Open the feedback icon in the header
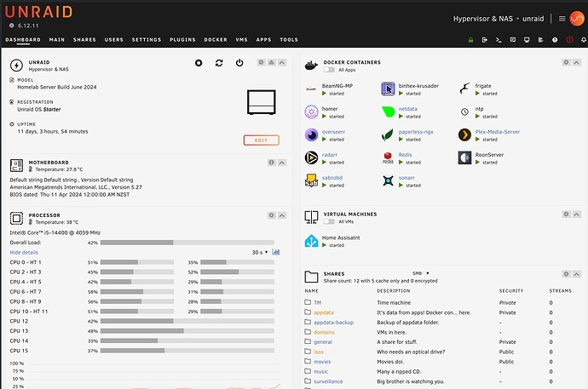588x389 pixels. [x=513, y=40]
